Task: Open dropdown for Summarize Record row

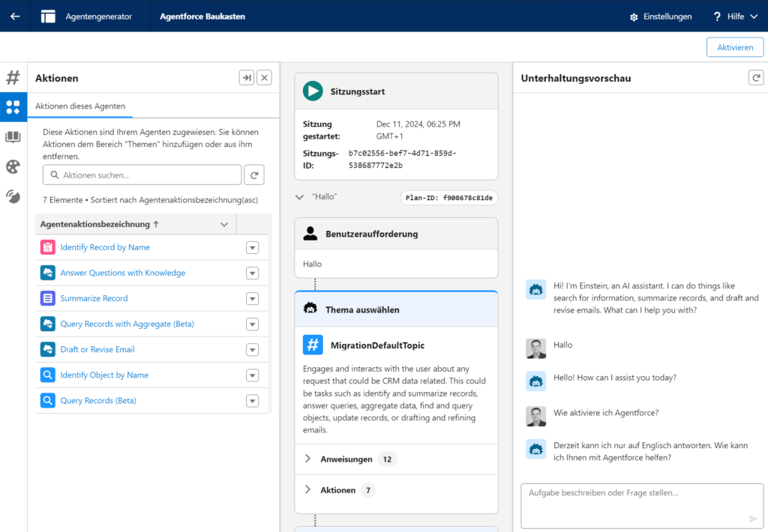Action: 252,299
